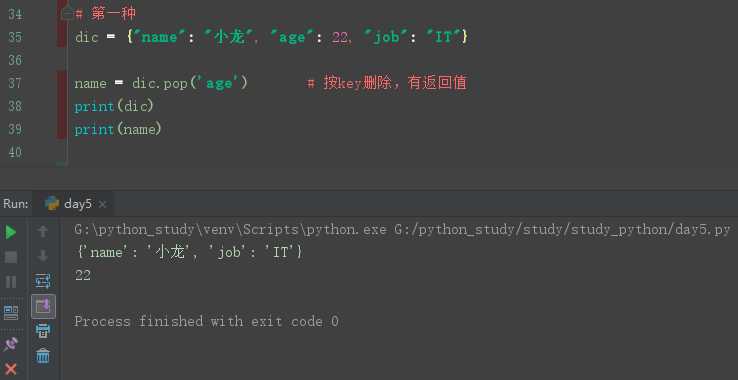Close the run panel with red X
This screenshot has width=738, height=380.
tap(10, 369)
